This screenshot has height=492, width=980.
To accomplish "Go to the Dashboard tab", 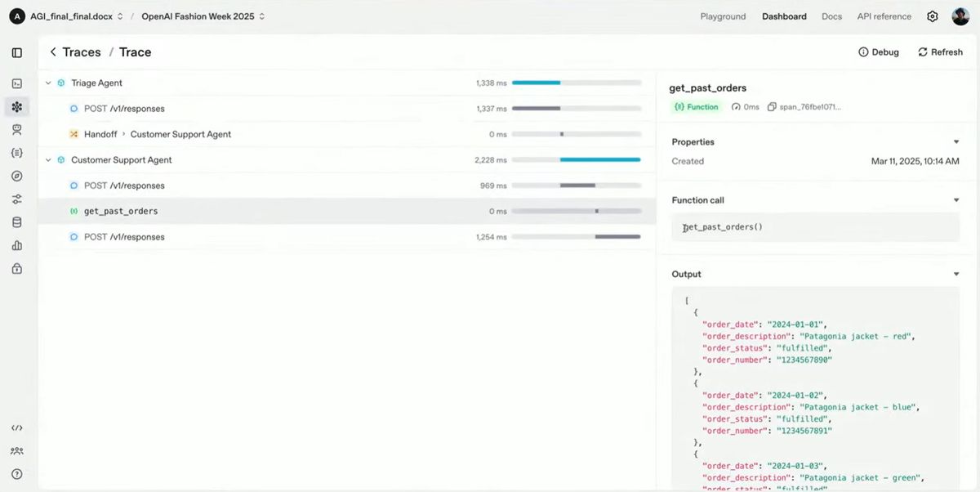I will coord(784,16).
